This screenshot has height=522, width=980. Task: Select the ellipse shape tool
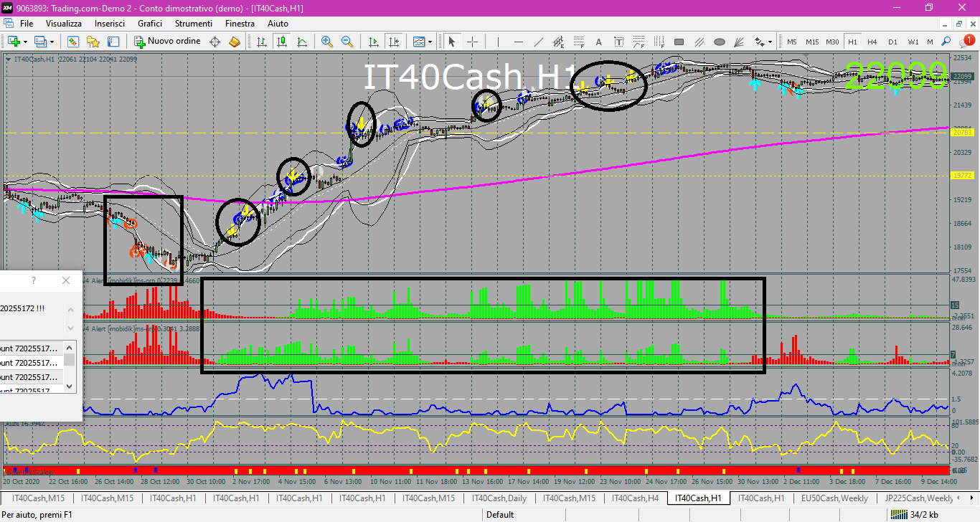[x=720, y=42]
